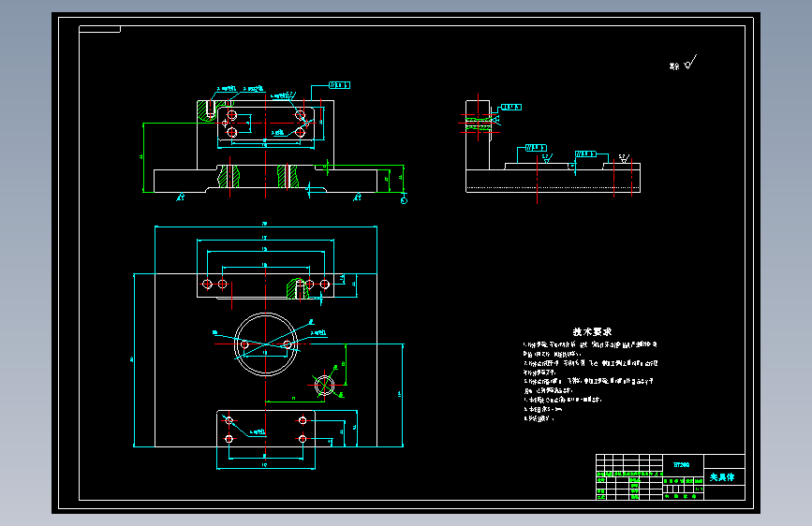Select the large circle in the plan view
The width and height of the screenshot is (812, 526).
tap(266, 343)
